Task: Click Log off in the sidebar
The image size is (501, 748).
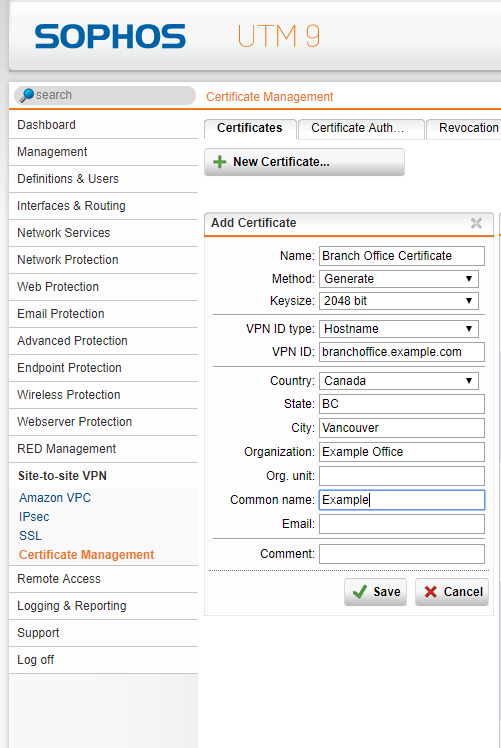Action: coord(103,660)
